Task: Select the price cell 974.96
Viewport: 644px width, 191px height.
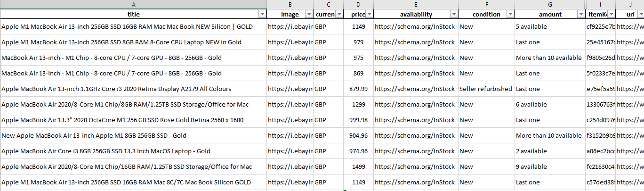Action: pos(359,151)
